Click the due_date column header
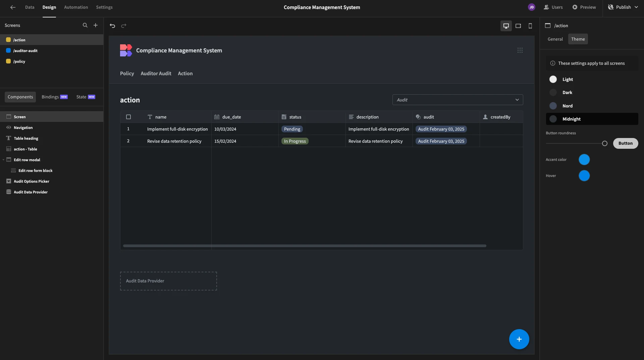The height and width of the screenshot is (360, 644). click(x=245, y=117)
